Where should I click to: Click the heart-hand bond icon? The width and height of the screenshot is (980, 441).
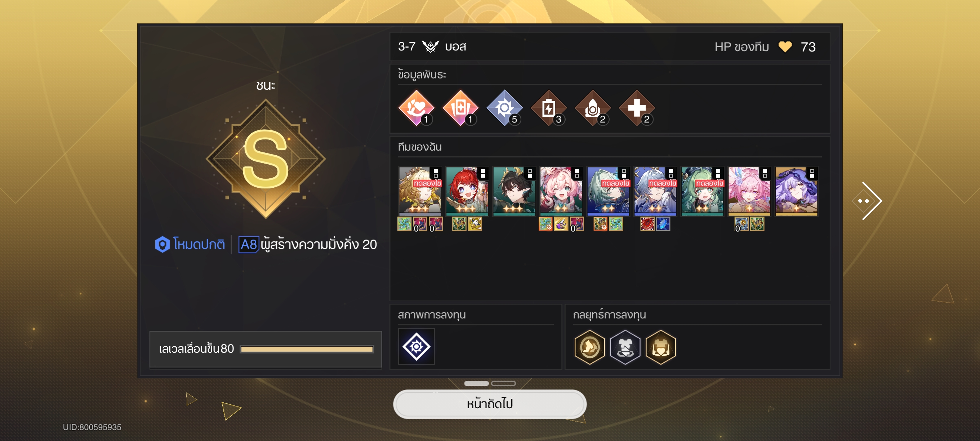416,108
